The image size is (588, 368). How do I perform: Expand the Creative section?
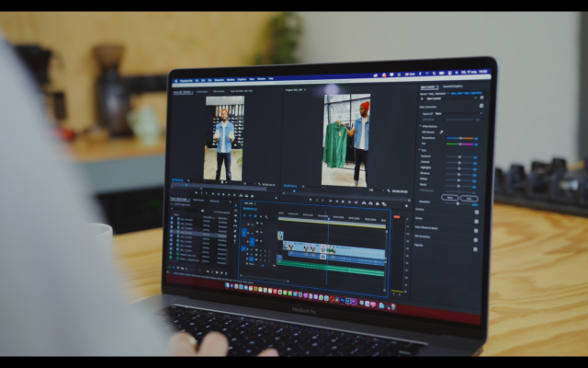(420, 209)
